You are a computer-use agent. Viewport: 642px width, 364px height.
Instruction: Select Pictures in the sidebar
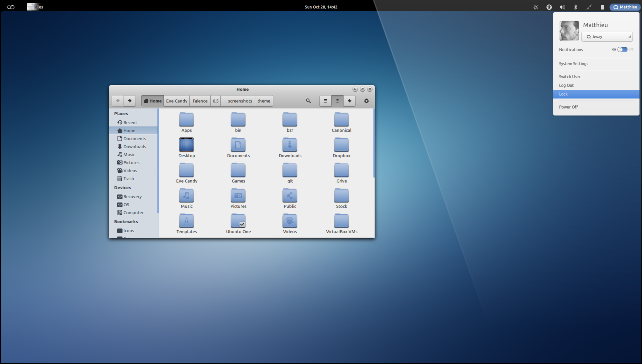click(x=133, y=163)
